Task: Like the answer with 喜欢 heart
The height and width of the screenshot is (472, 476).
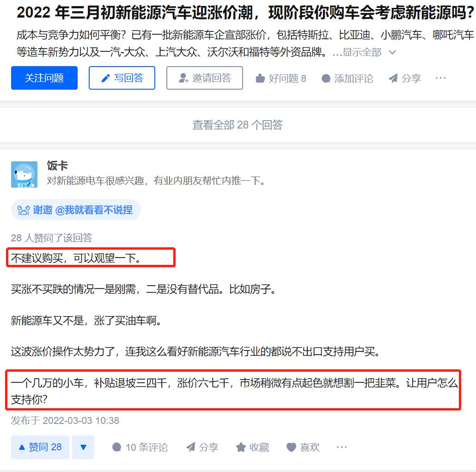Action: [x=303, y=447]
